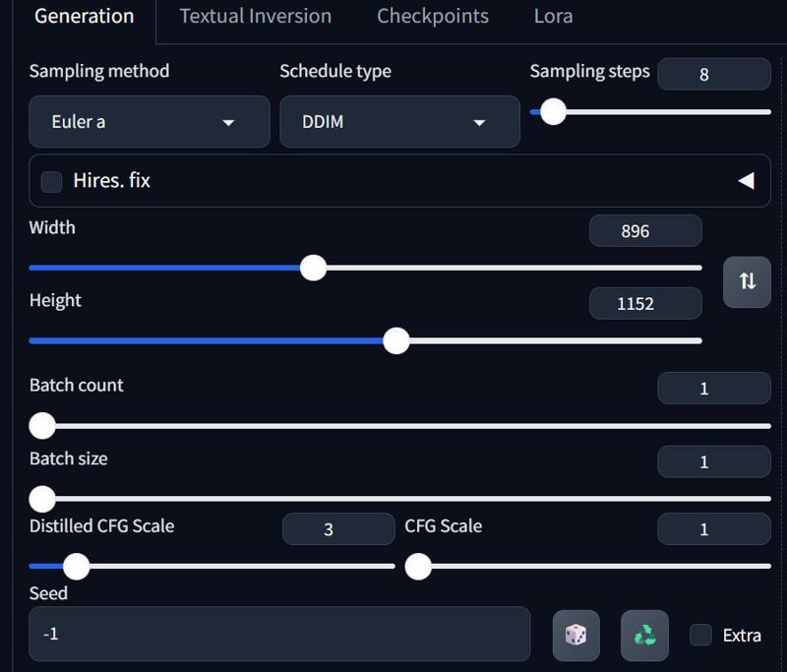Open the Checkpoints tab
This screenshot has height=672, width=787.
pyautogui.click(x=433, y=17)
